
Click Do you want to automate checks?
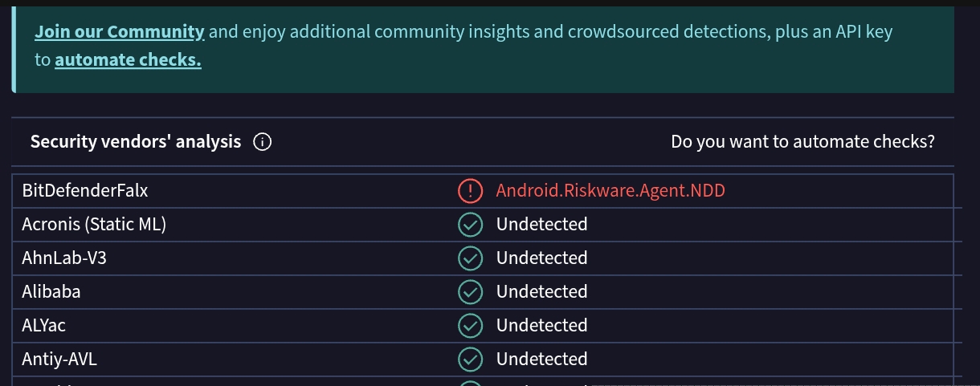click(x=802, y=142)
